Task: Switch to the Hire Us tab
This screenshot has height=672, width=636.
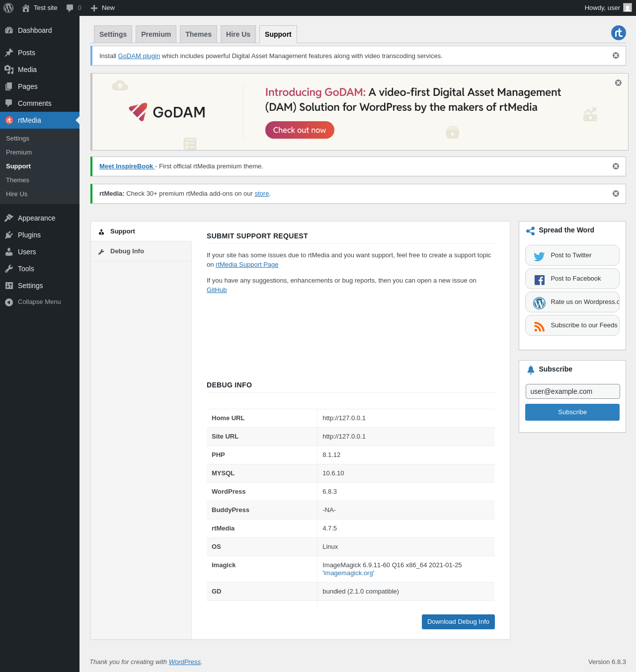Action: point(238,34)
